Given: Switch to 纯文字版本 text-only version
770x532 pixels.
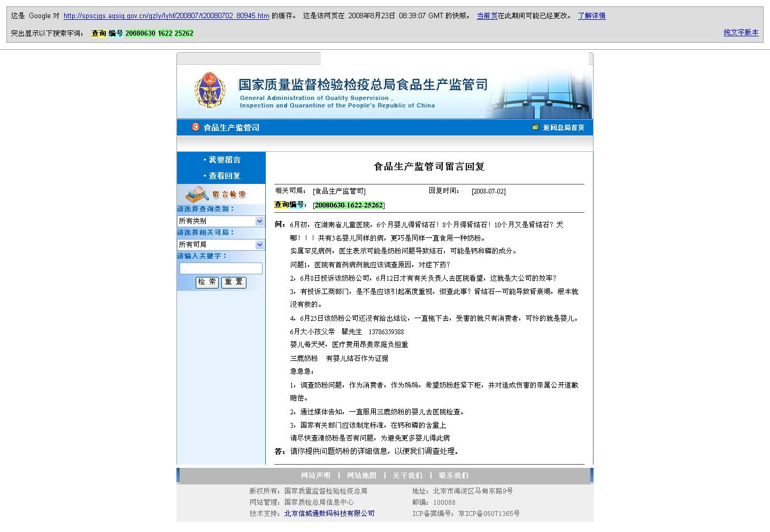Looking at the screenshot, I should point(741,33).
